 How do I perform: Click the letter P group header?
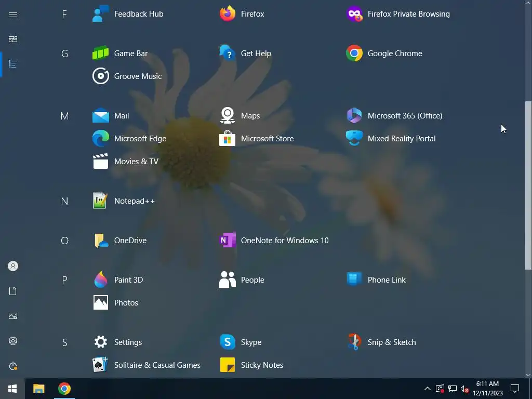(x=64, y=280)
